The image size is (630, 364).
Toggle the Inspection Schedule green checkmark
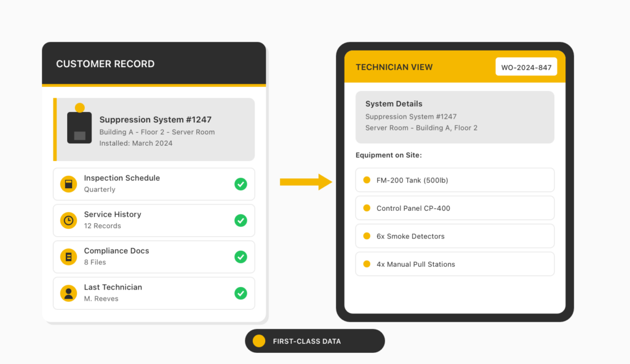click(241, 184)
